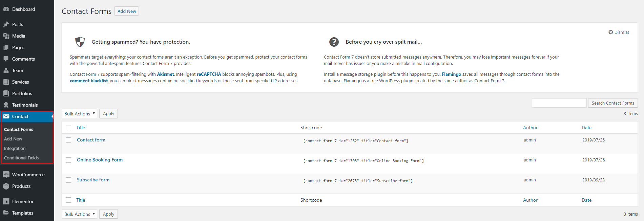Image resolution: width=644 pixels, height=221 pixels.
Task: Click the Contact envelope icon
Action: [x=6, y=116]
